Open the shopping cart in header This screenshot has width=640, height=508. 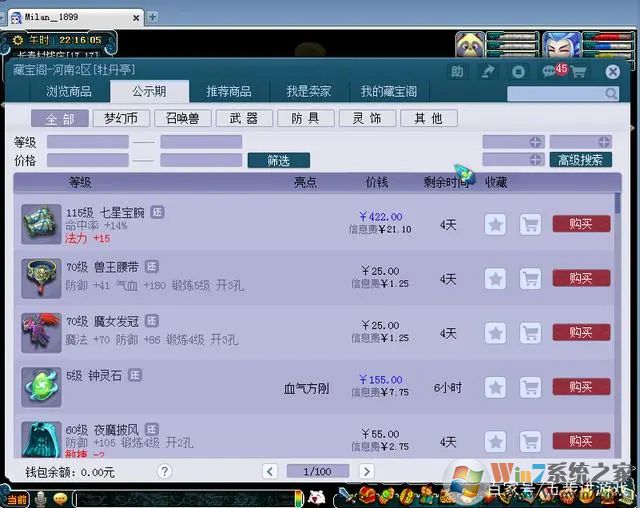tap(579, 72)
